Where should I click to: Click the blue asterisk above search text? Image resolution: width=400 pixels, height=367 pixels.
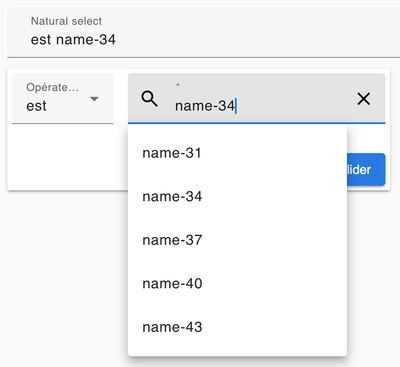coord(178,85)
